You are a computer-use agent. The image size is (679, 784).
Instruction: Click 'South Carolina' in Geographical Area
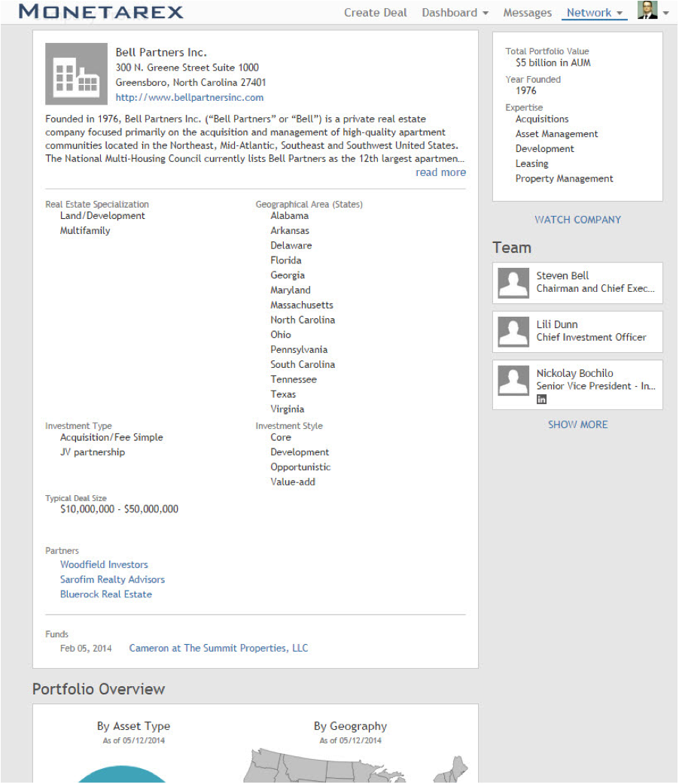coord(303,364)
